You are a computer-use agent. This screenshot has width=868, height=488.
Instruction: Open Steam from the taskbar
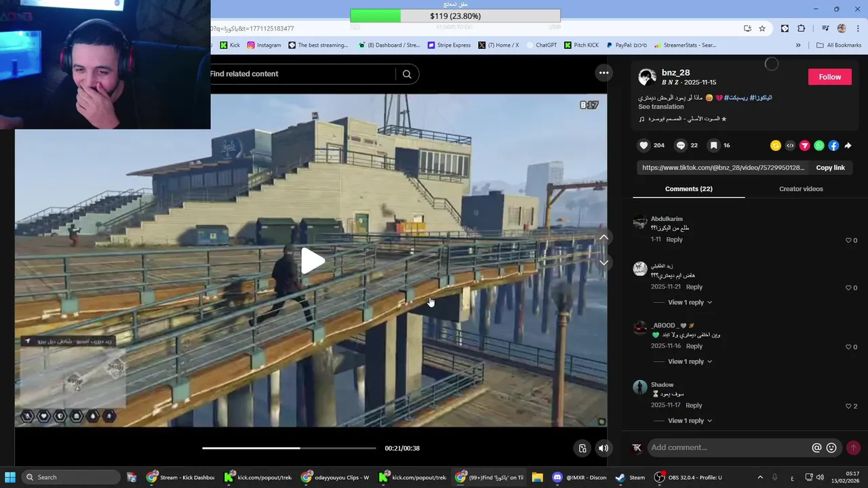(630, 477)
